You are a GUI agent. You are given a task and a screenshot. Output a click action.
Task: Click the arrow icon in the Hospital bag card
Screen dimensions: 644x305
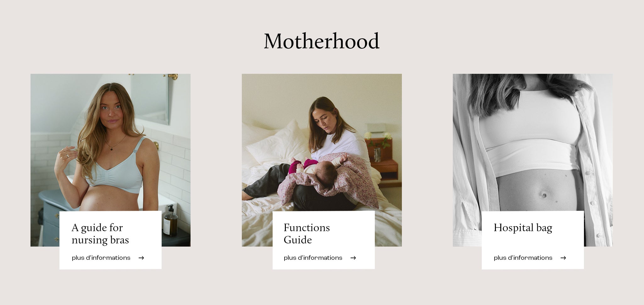click(x=563, y=258)
